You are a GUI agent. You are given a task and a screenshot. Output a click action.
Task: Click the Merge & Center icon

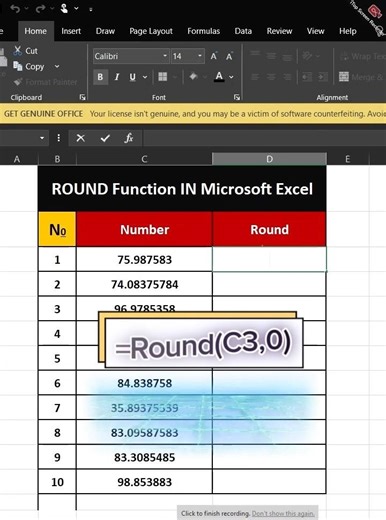(344, 77)
